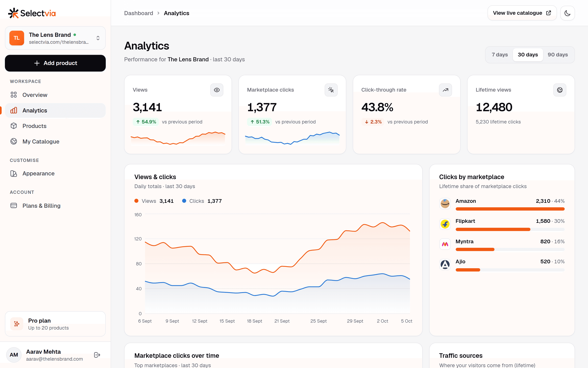Click external link icon in View live catalogue
Viewport: 588px width, 368px height.
coord(549,13)
